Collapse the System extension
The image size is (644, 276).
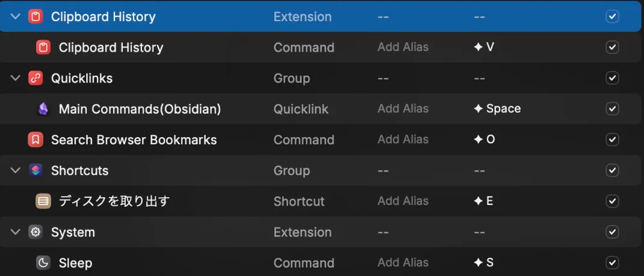(16, 232)
